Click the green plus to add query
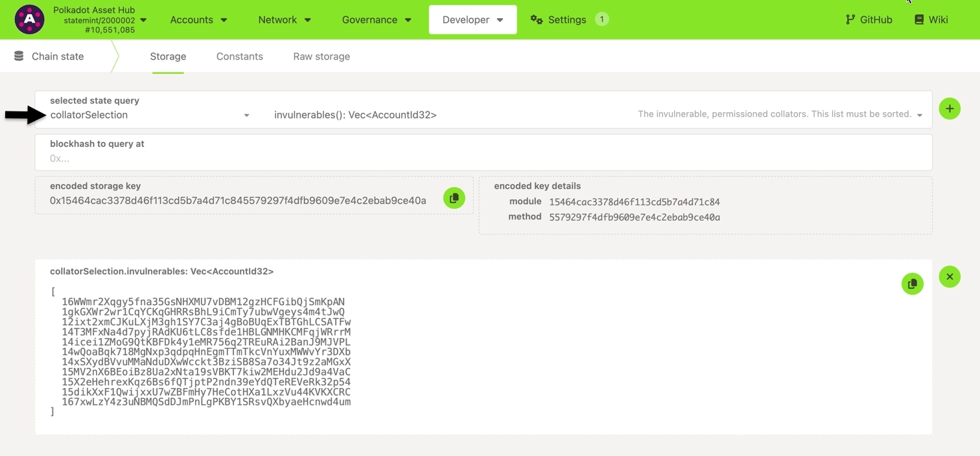Viewport: 980px width, 456px height. tap(949, 109)
